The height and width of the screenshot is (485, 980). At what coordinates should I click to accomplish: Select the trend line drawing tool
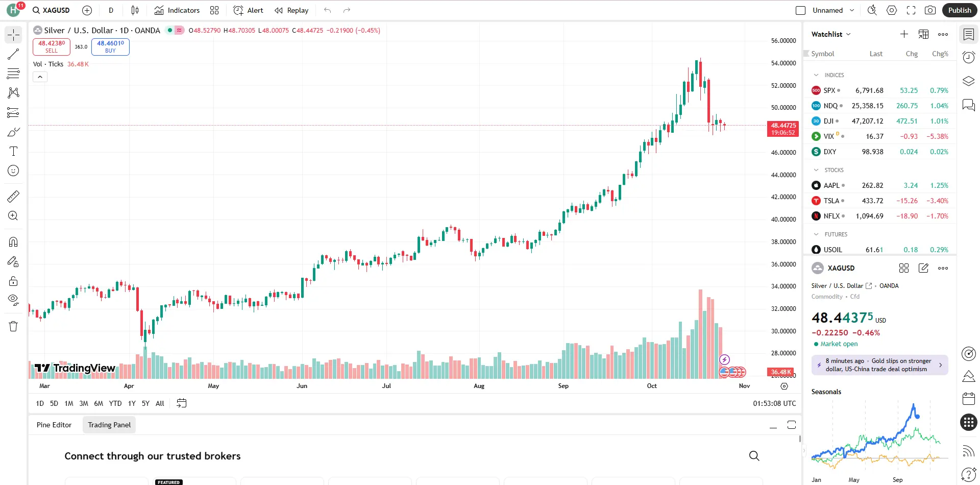click(13, 54)
